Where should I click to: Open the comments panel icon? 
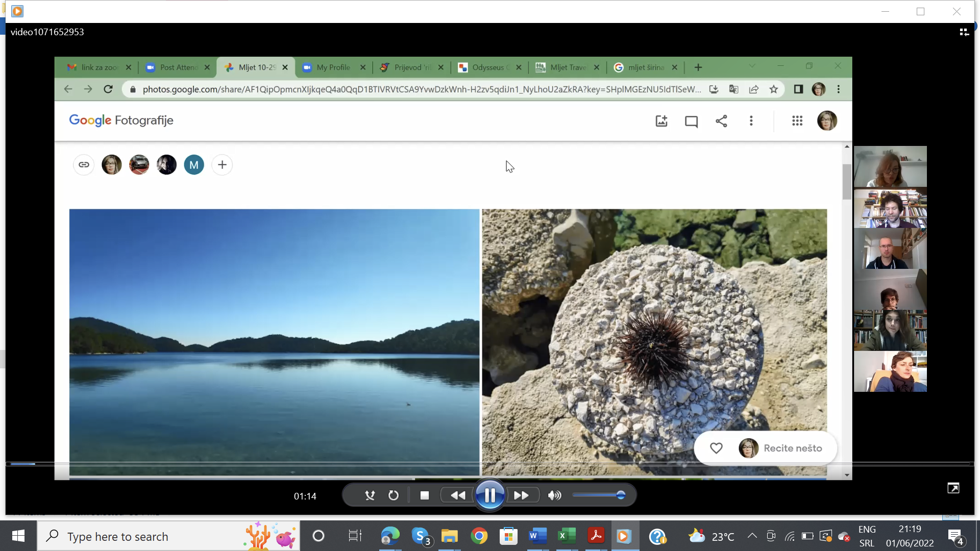pyautogui.click(x=691, y=121)
